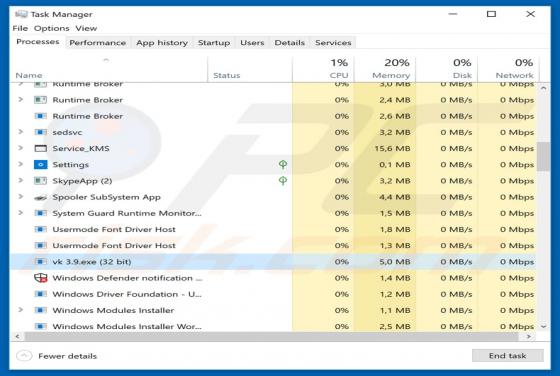Switch to the App history tab

[162, 42]
